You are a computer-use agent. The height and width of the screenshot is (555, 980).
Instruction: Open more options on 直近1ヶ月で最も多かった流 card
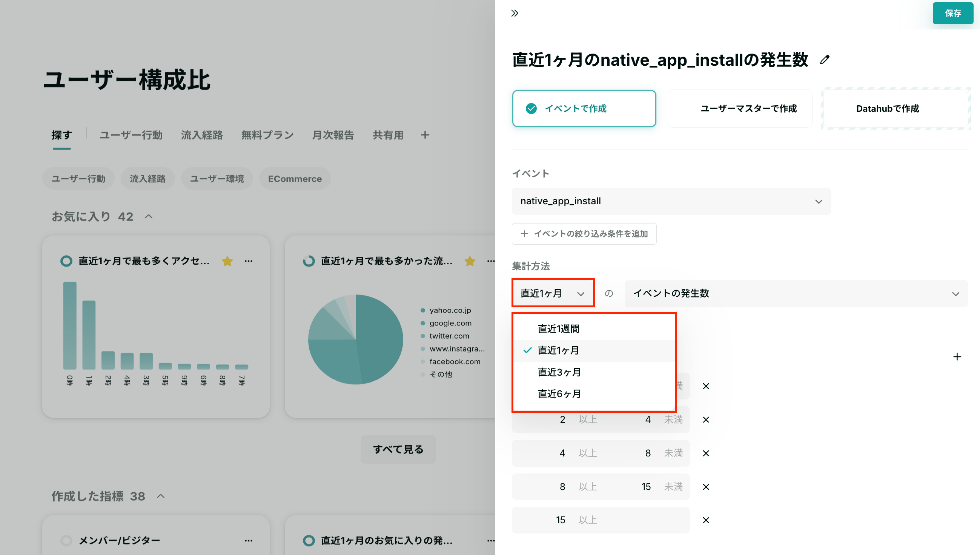click(491, 261)
